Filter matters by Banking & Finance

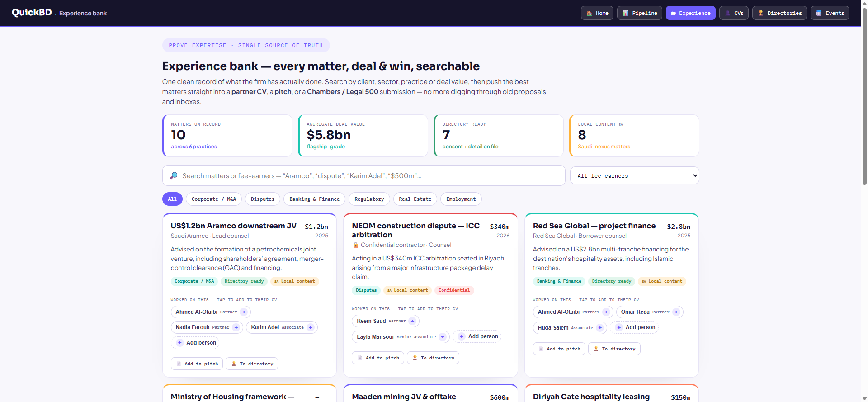314,199
